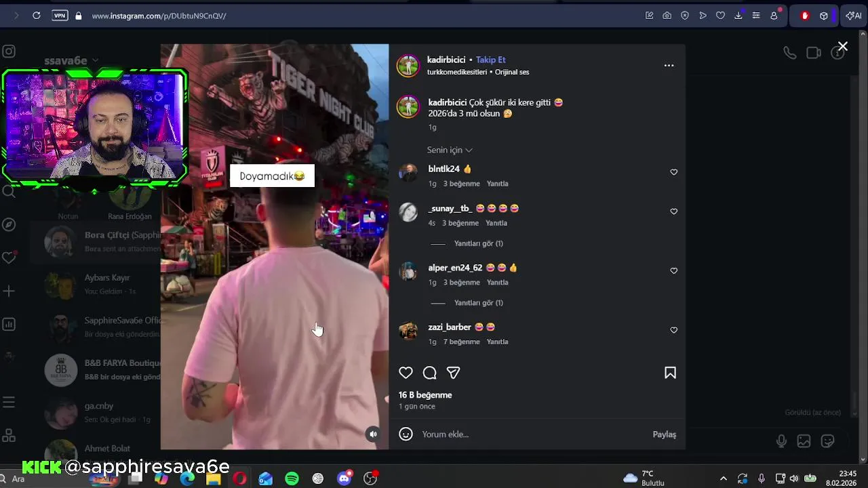868x488 pixels.
Task: Like alper_en24_62's comment
Action: (673, 270)
